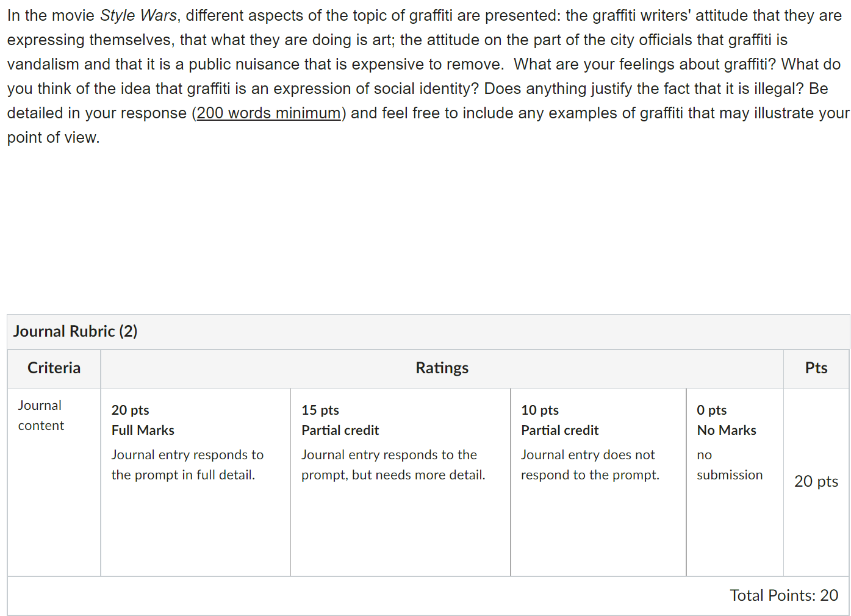Click the Journal Rubric (2) title
Image resolution: width=851 pixels, height=616 pixels.
[x=75, y=331]
